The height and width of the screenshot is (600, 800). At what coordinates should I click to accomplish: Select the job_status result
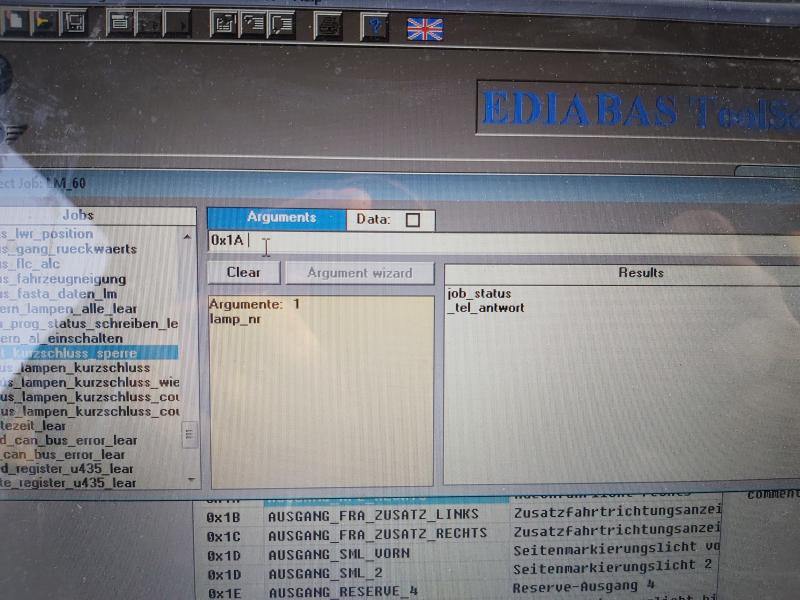point(479,293)
